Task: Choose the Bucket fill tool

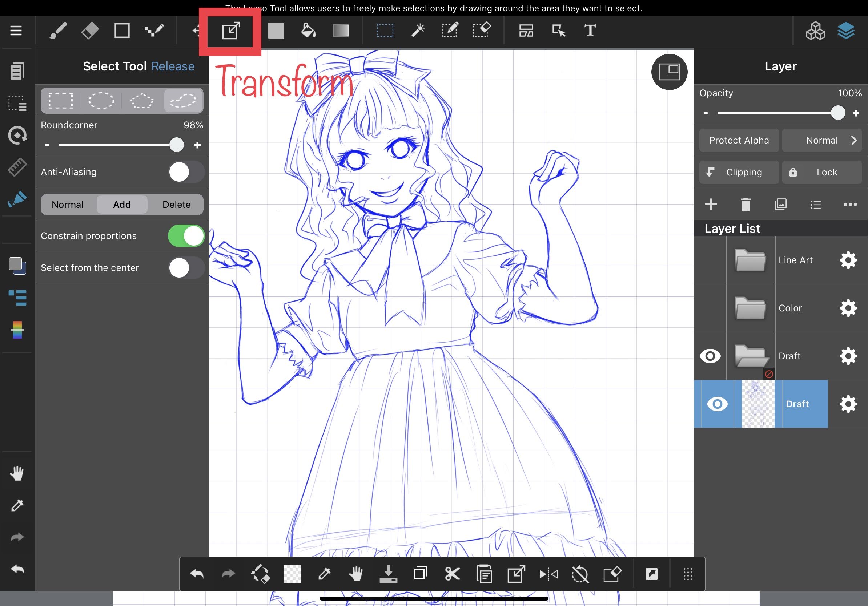Action: pos(308,31)
